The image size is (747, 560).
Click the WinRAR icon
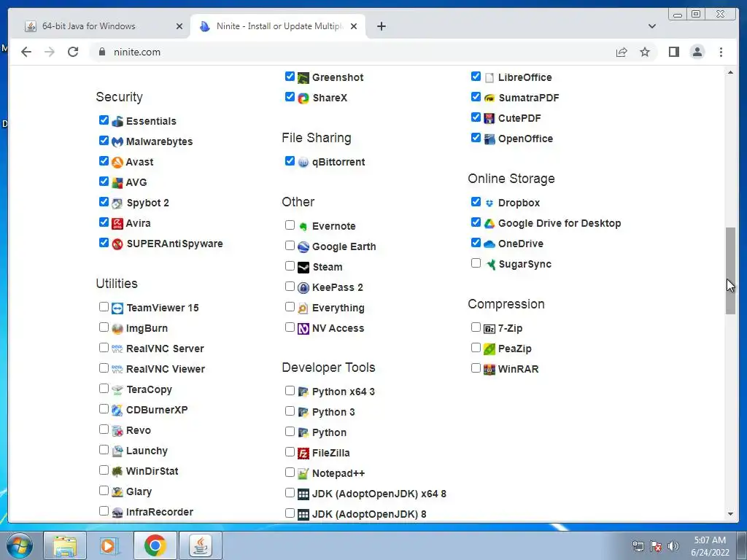(x=489, y=369)
